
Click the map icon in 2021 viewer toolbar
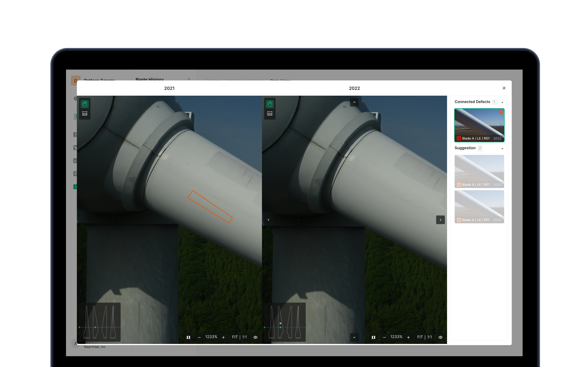tap(188, 337)
